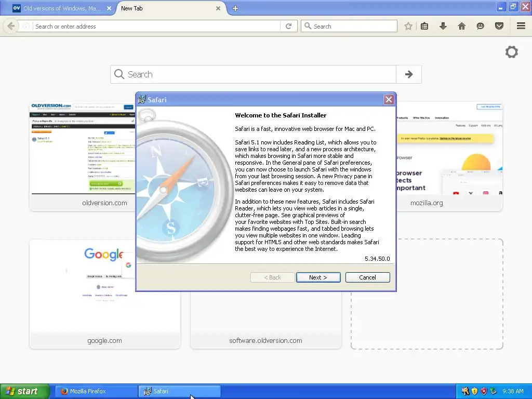Switch to Mozilla Firefox taskbar button
This screenshot has width=532, height=399.
tap(96, 391)
